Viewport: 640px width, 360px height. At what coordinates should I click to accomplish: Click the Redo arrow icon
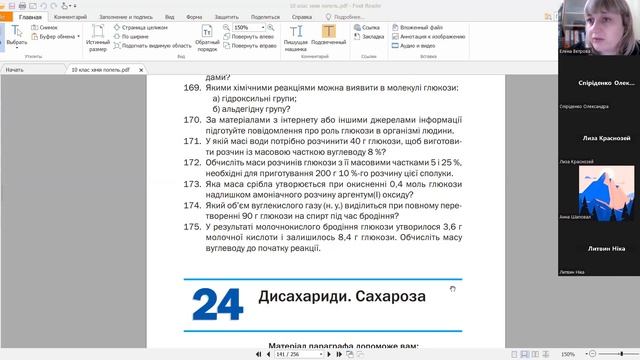[53, 6]
